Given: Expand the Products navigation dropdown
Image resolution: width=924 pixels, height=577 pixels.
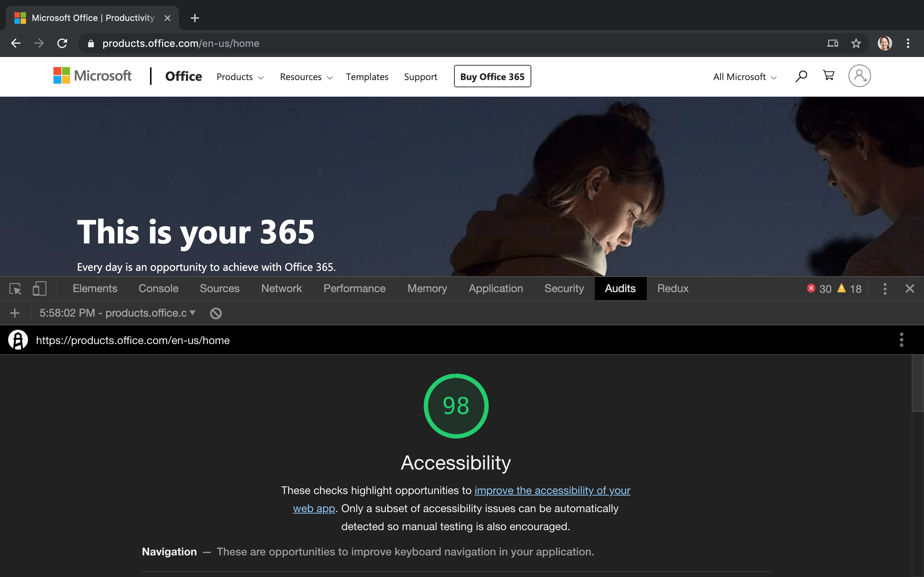Looking at the screenshot, I should (239, 76).
